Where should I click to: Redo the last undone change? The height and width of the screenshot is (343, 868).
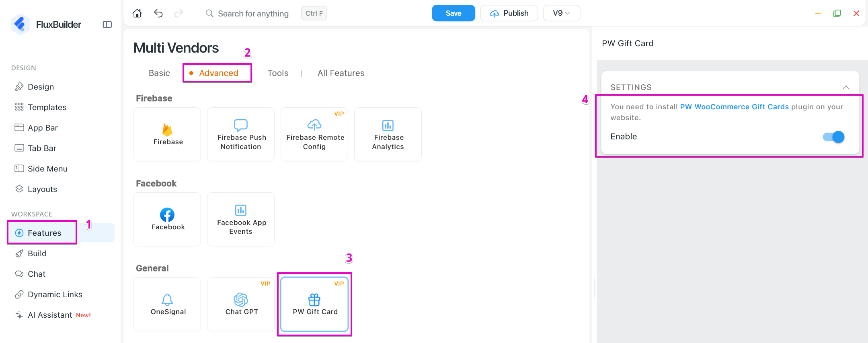tap(179, 13)
